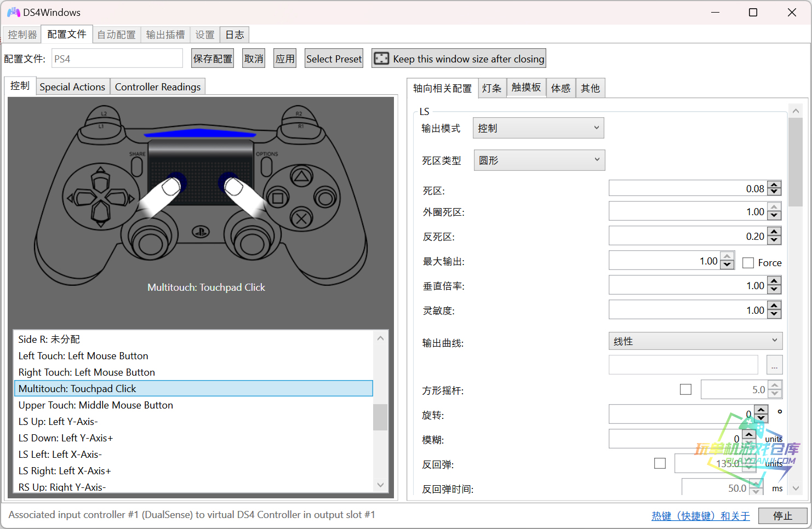812x529 pixels.
Task: Click the PS logo button on the controller
Action: [201, 232]
